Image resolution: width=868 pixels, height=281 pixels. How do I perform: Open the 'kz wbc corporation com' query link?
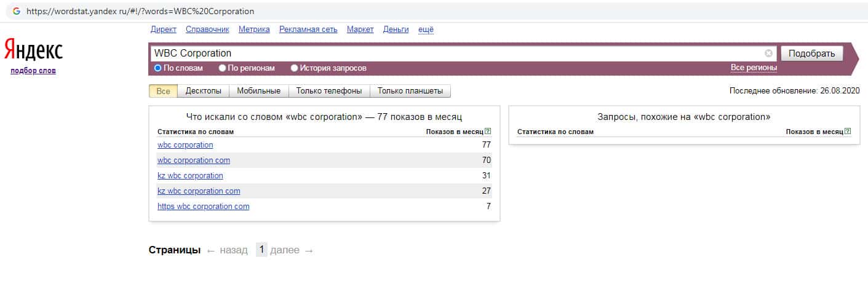199,191
